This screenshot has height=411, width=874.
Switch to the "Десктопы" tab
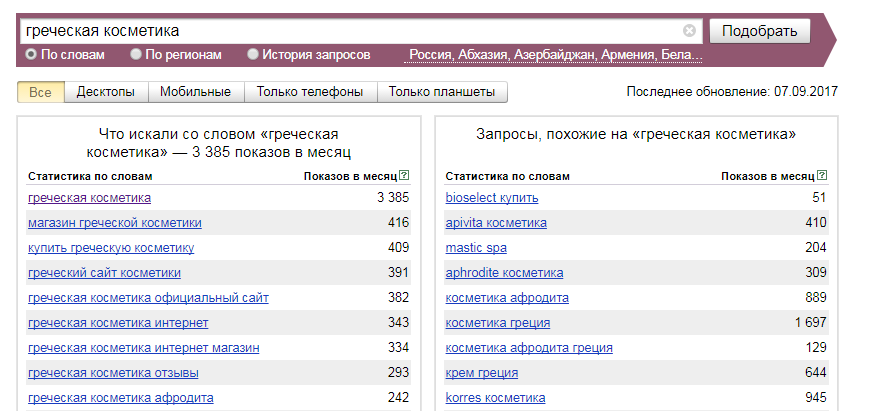pos(106,92)
